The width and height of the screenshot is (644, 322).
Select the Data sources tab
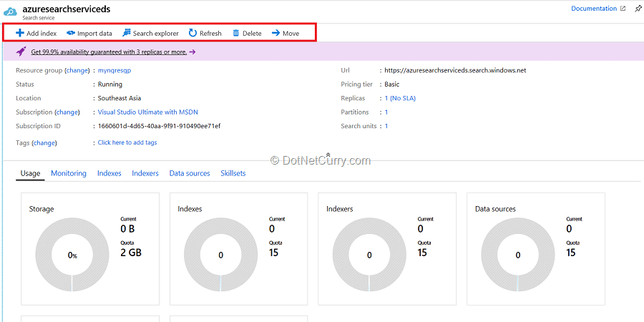(x=190, y=173)
